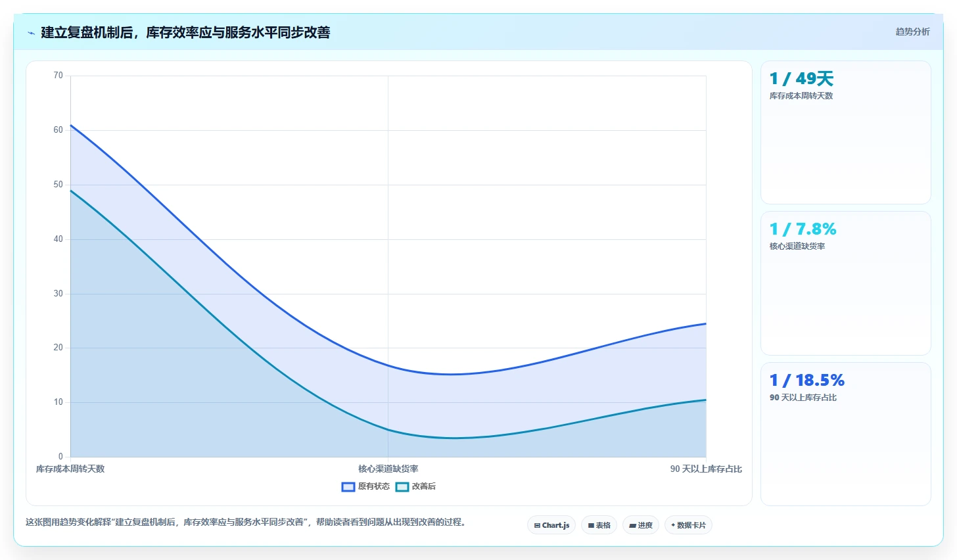Click the 原有状态 line start point at 61
This screenshot has width=957, height=560.
point(70,125)
